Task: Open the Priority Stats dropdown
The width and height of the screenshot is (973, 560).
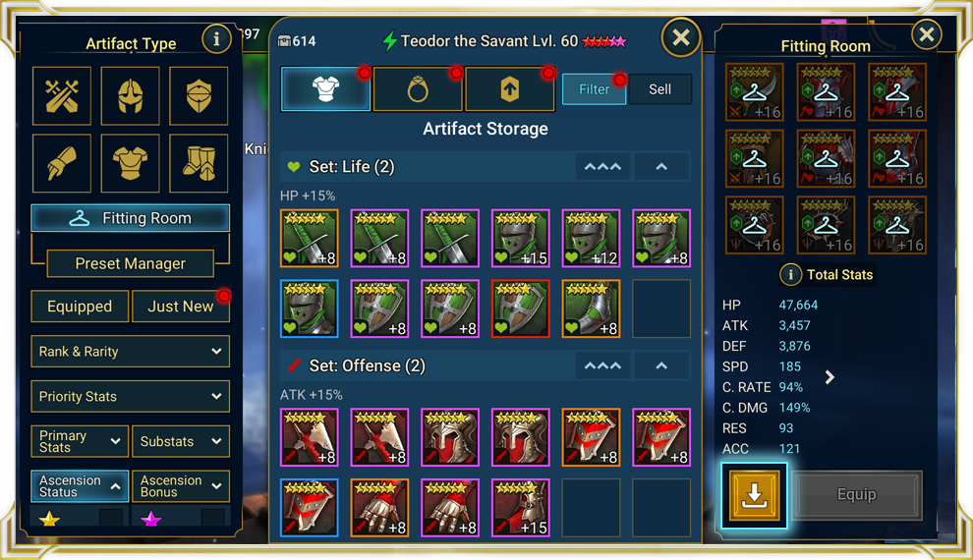Action: click(x=131, y=396)
